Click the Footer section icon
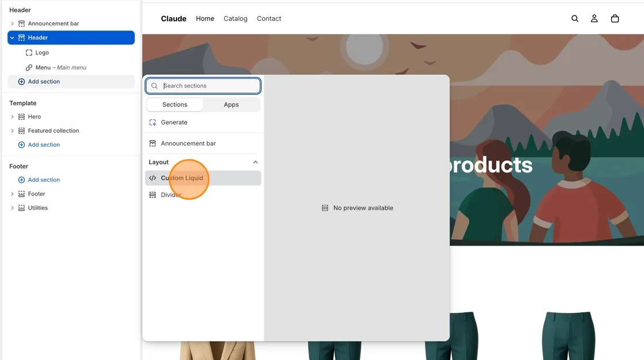 click(x=21, y=194)
